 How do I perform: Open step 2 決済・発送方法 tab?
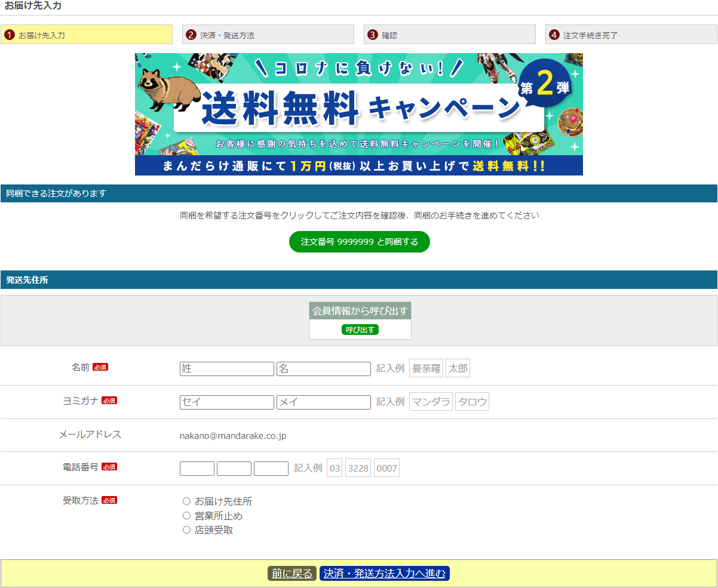(x=268, y=35)
